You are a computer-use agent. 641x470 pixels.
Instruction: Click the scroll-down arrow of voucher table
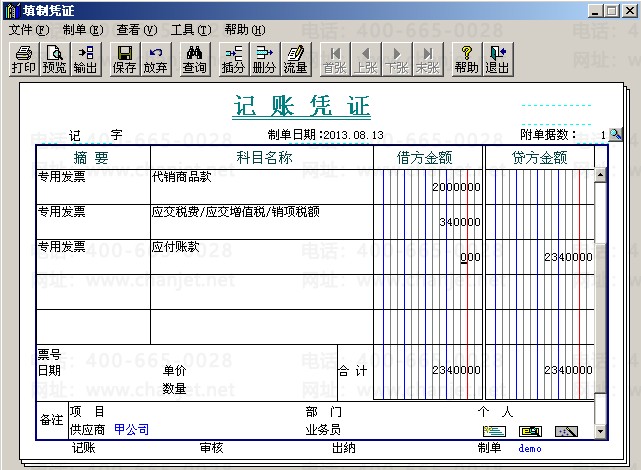601,432
